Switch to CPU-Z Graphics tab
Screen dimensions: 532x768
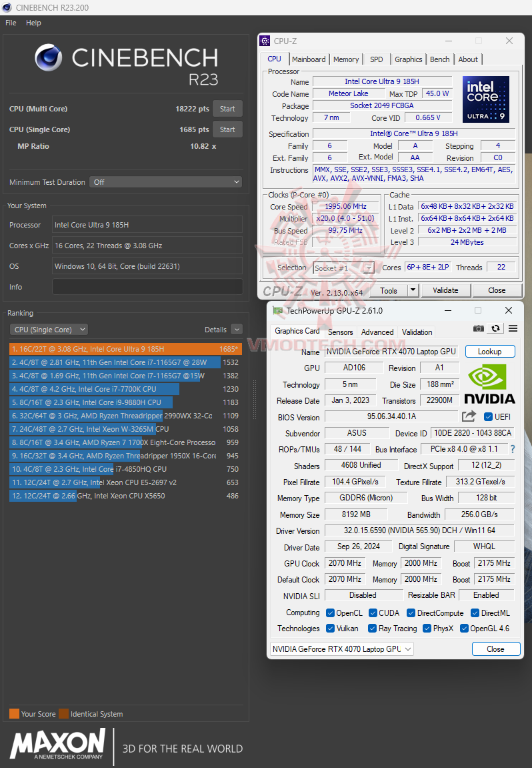click(408, 59)
